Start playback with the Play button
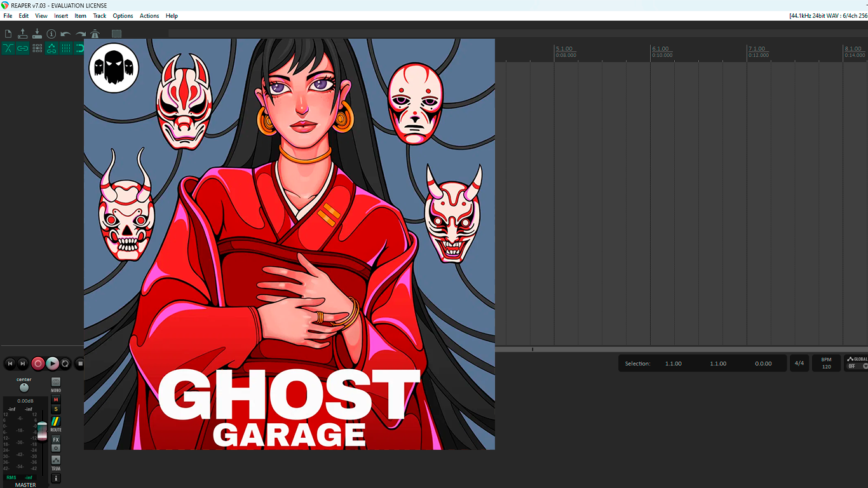Viewport: 868px width, 488px height. tap(52, 363)
